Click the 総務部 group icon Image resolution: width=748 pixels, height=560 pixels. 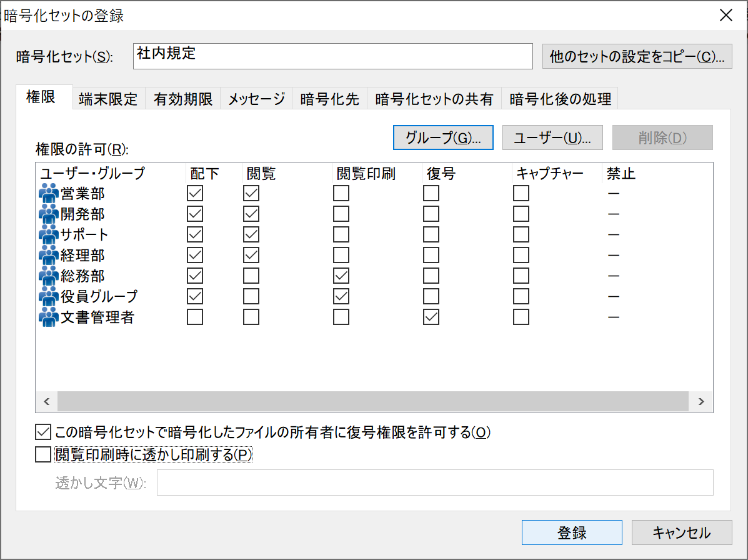coord(48,276)
